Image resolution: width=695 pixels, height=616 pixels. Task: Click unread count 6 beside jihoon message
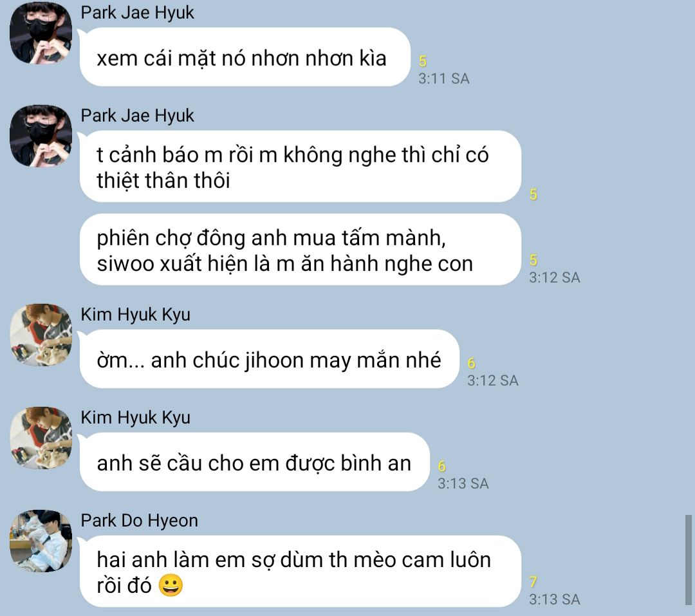pyautogui.click(x=471, y=363)
